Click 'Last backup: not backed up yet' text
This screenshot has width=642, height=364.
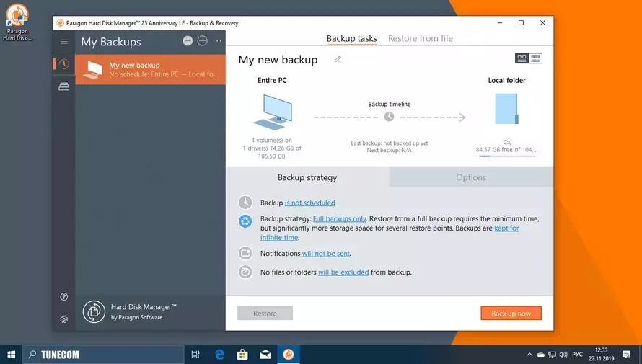point(390,143)
